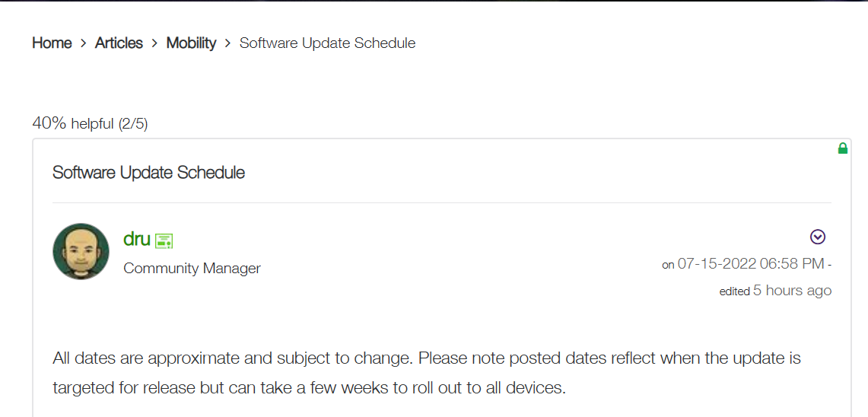Open the article options dropdown arrow

(818, 237)
